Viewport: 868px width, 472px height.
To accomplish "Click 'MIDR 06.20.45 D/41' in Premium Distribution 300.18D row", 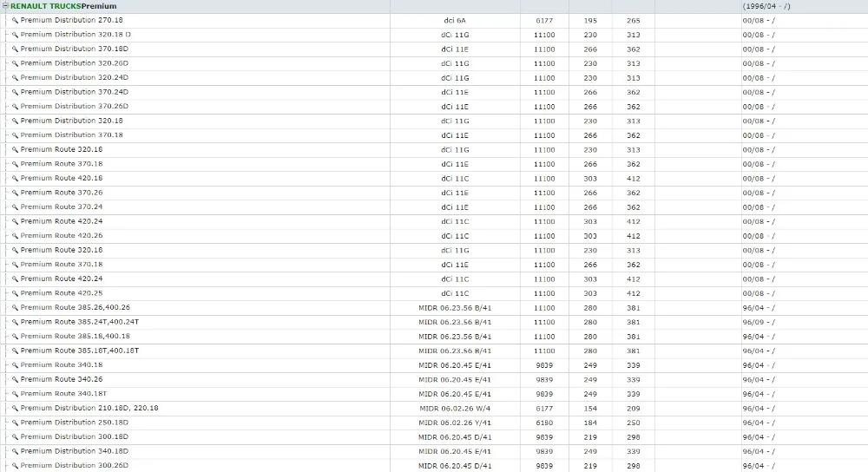I will 455,437.
